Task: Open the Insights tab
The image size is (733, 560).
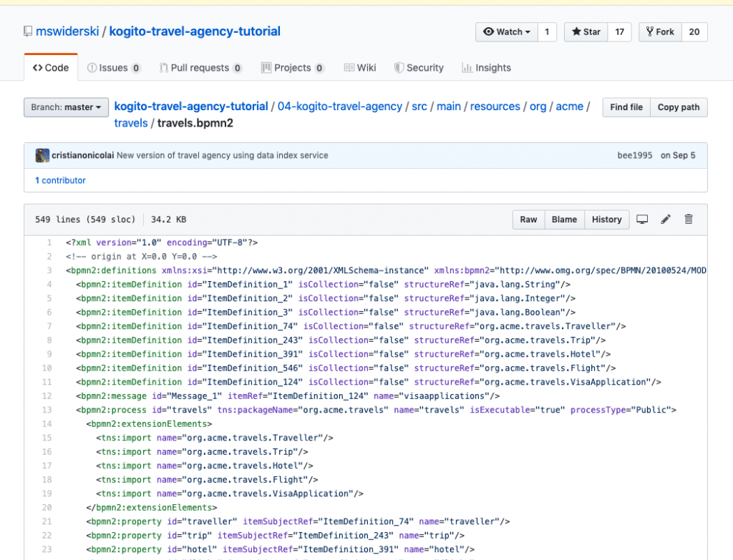Action: (x=486, y=68)
